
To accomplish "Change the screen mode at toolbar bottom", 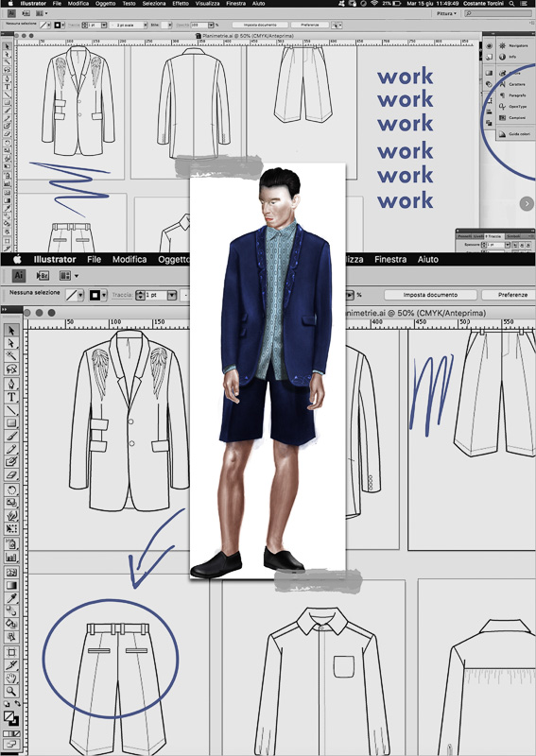I will point(11,744).
